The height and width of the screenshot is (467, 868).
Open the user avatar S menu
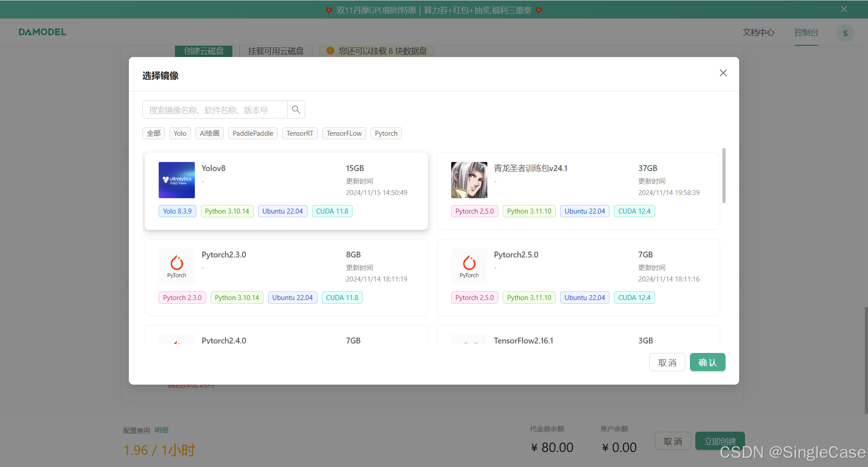[x=845, y=33]
